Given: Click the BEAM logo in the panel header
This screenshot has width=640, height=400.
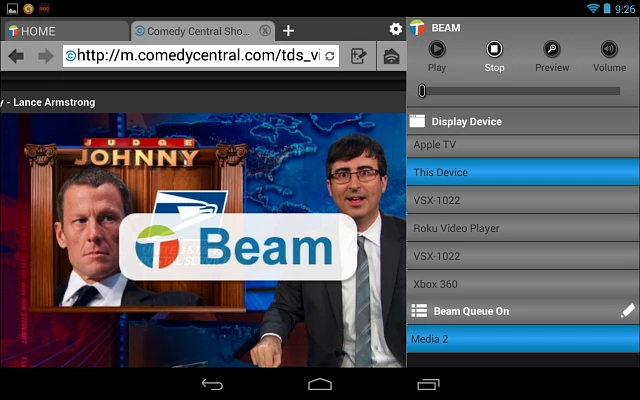Looking at the screenshot, I should pyautogui.click(x=417, y=28).
